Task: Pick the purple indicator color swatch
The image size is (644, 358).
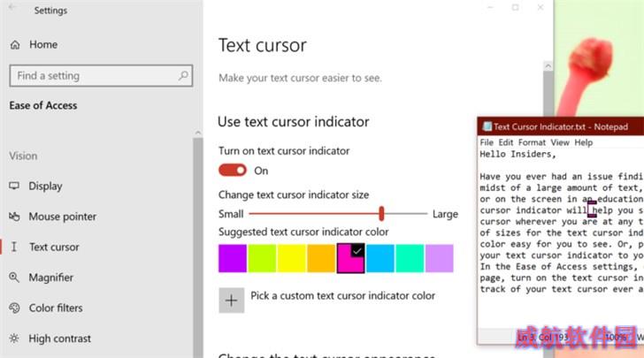Action: 233,258
